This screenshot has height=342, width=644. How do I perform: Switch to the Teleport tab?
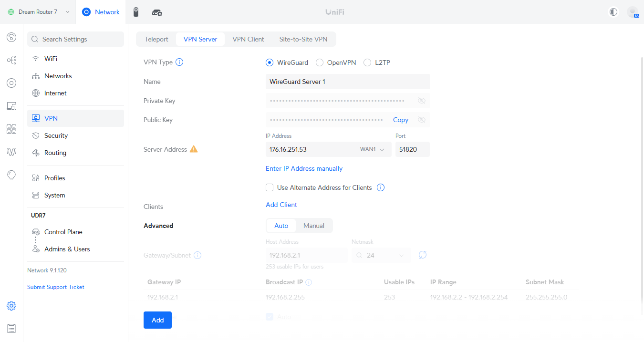156,39
